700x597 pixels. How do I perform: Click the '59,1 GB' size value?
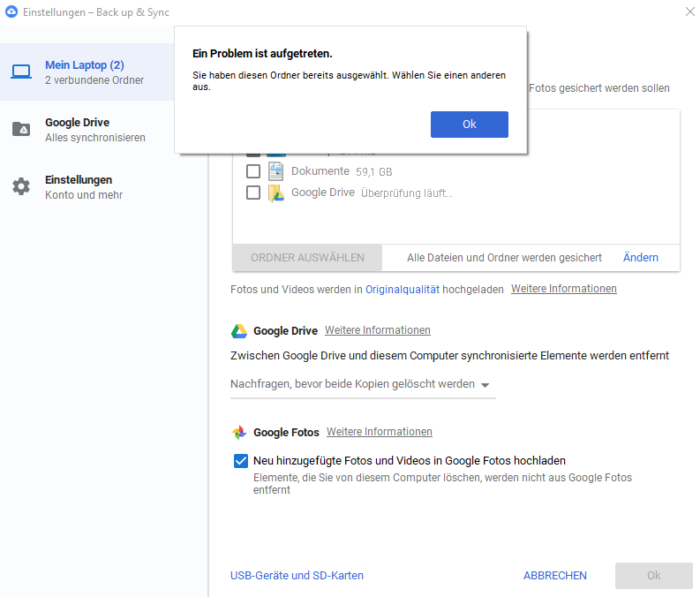373,172
